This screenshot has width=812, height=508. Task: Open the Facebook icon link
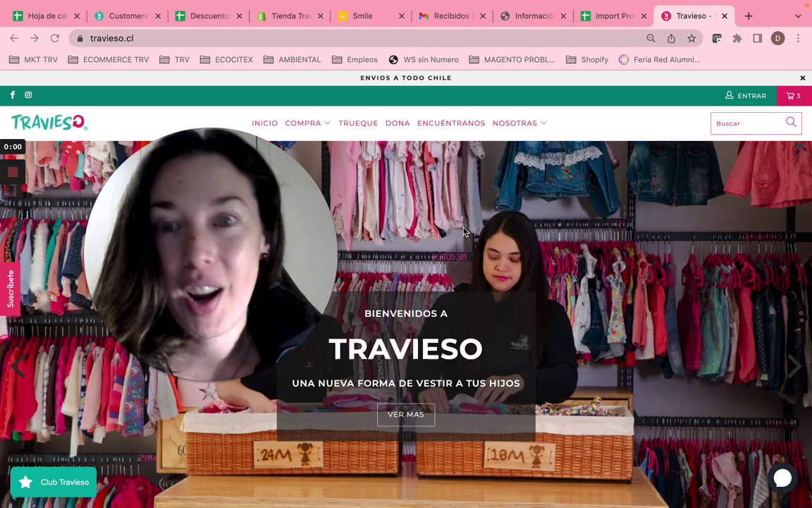13,95
